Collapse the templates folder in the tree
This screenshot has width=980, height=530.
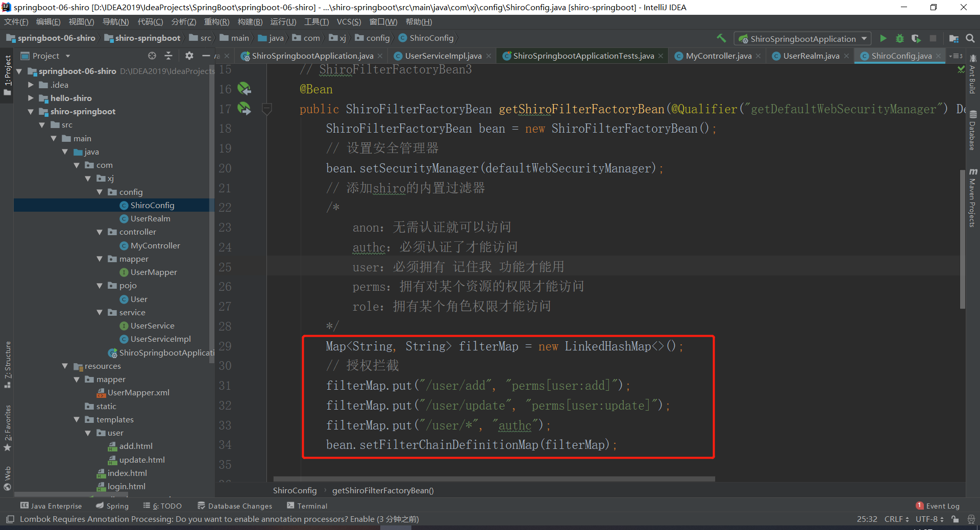click(x=77, y=419)
